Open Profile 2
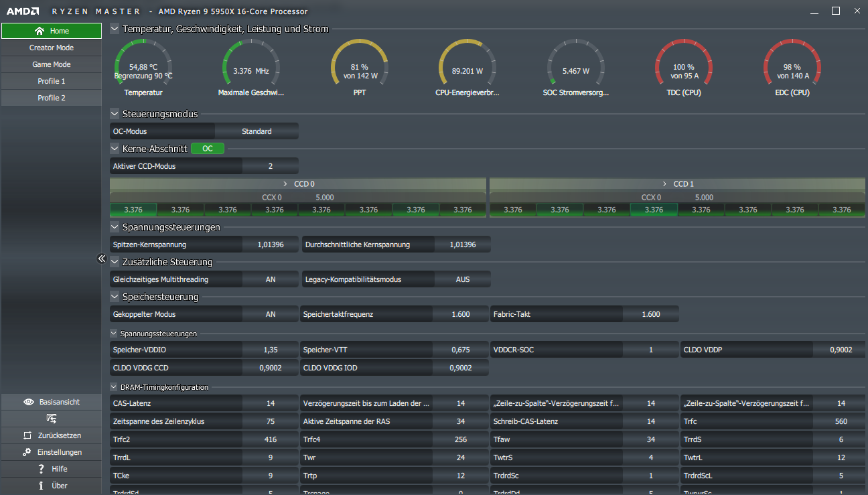This screenshot has height=495, width=868. click(52, 98)
